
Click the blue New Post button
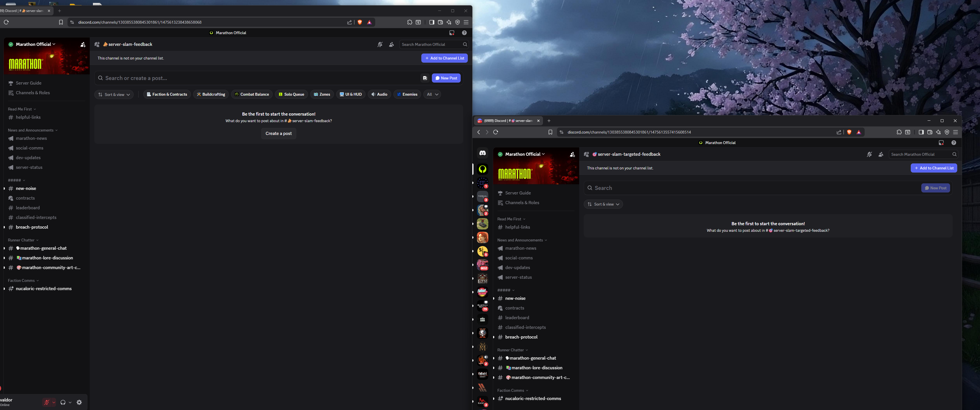coord(446,78)
